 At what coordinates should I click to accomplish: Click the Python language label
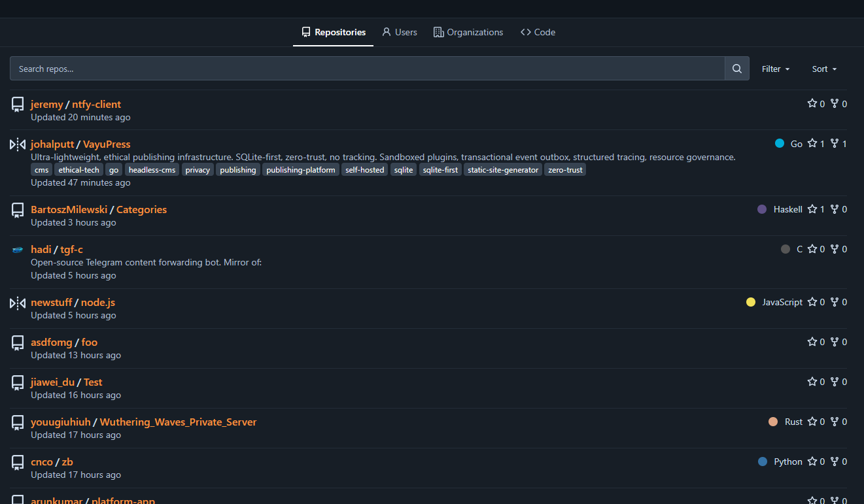788,462
